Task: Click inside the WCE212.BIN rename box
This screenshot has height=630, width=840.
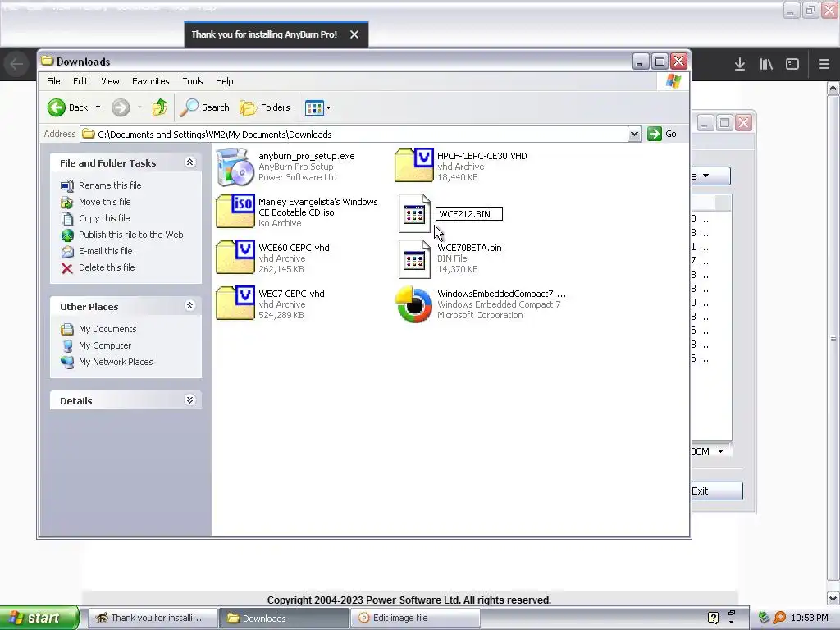Action: 468,214
